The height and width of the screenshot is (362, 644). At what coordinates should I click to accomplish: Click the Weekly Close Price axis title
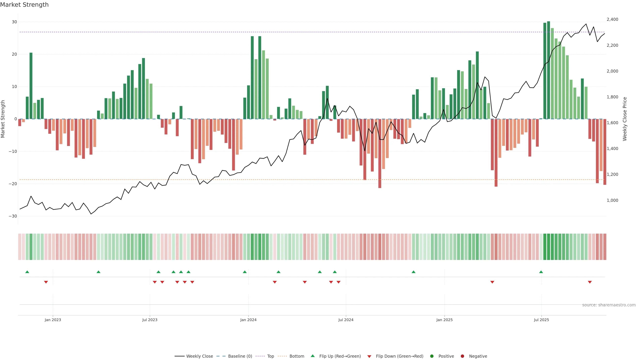coord(625,119)
